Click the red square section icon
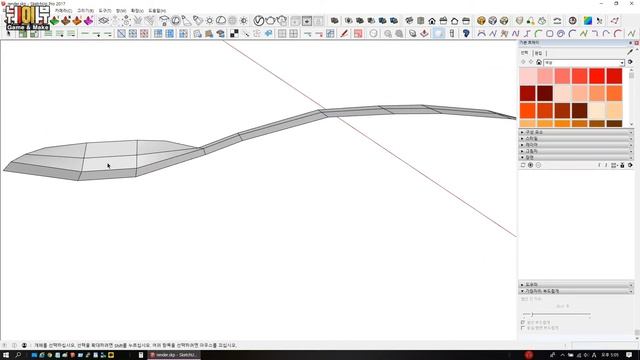The height and width of the screenshot is (360, 640). (358, 33)
